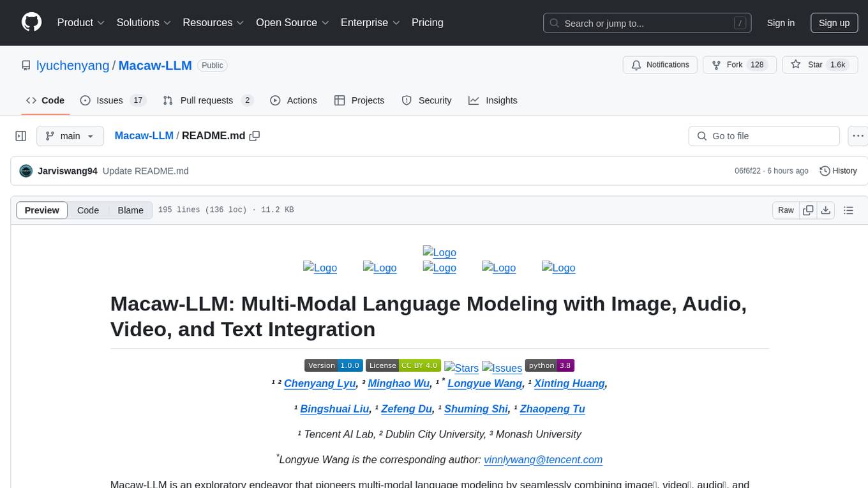Switch to the Actions tab
Image resolution: width=868 pixels, height=488 pixels.
294,100
